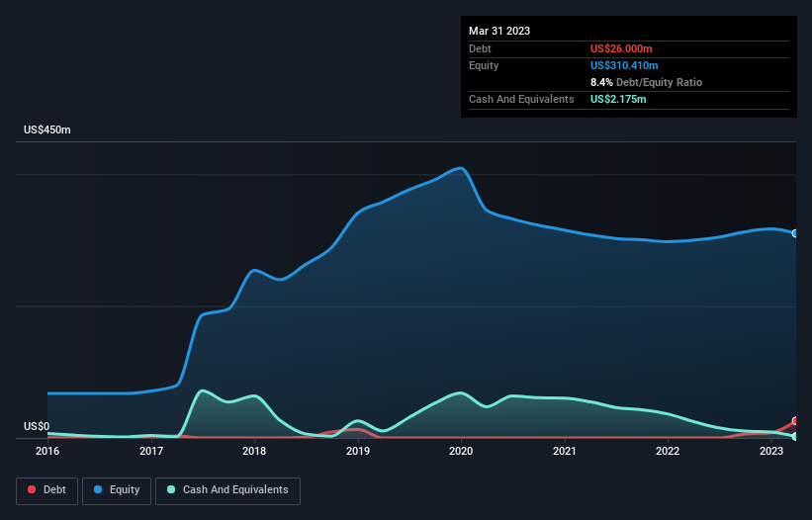Toggle the Debt legend button
The height and width of the screenshot is (520, 812).
47,490
